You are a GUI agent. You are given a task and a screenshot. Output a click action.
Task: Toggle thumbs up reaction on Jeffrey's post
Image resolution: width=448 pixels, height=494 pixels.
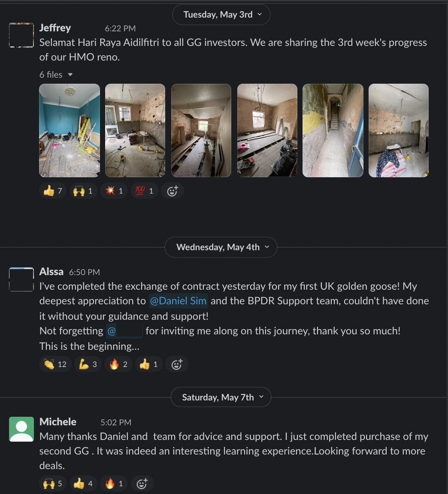point(53,191)
